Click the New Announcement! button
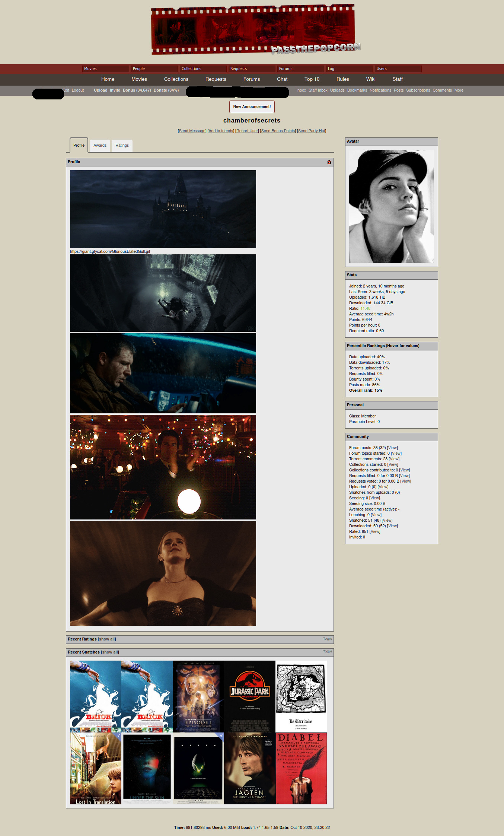The width and height of the screenshot is (504, 836). coord(252,107)
